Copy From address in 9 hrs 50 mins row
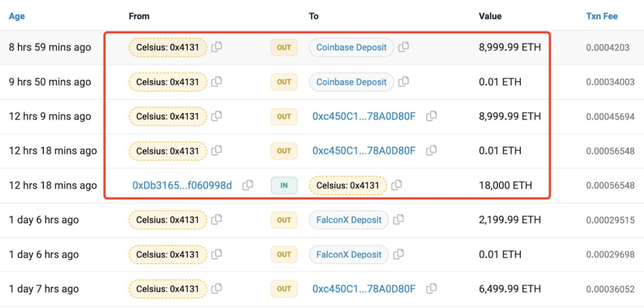The height and width of the screenshot is (308, 644). (x=216, y=81)
